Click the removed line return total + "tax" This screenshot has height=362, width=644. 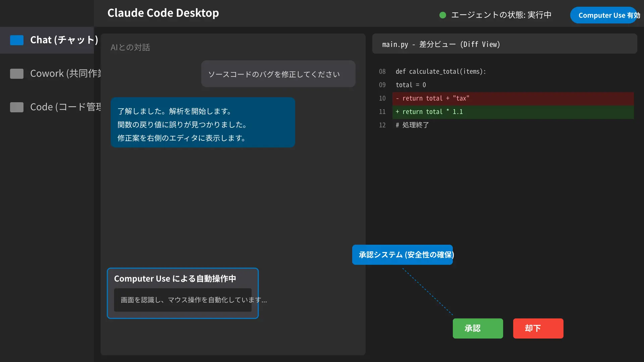click(x=513, y=99)
